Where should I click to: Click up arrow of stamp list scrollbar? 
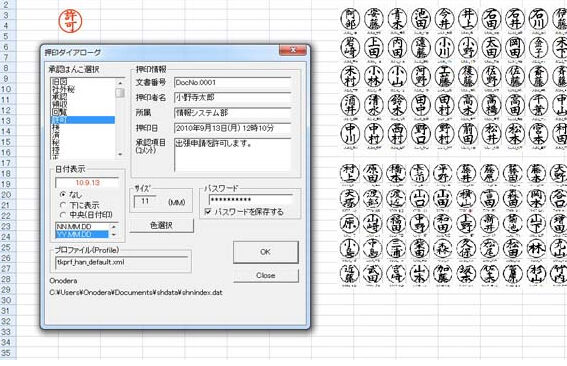point(120,83)
